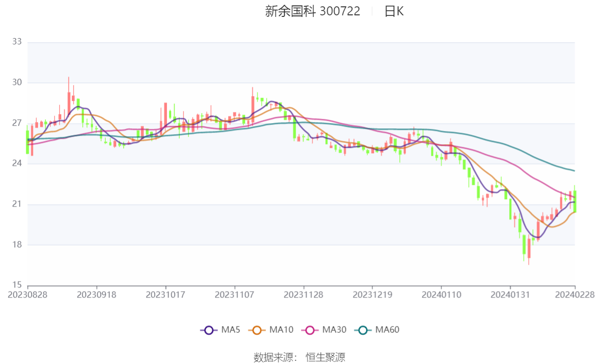Click the 日K label in title

[394, 11]
